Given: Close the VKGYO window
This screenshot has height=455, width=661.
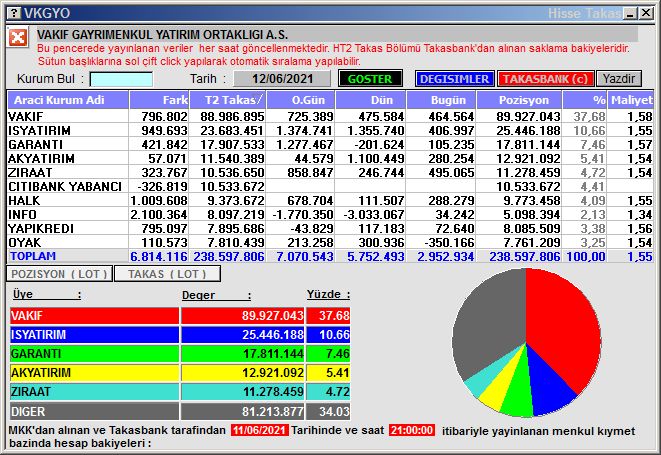Looking at the screenshot, I should [646, 13].
